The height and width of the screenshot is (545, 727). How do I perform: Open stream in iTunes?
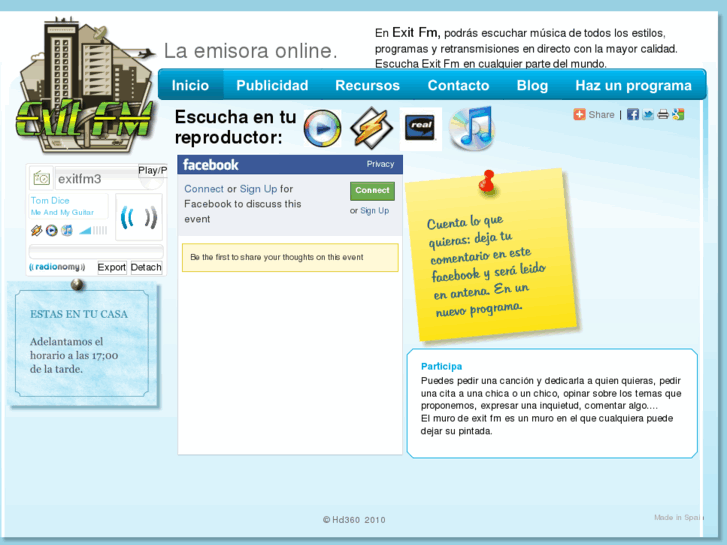pyautogui.click(x=472, y=128)
